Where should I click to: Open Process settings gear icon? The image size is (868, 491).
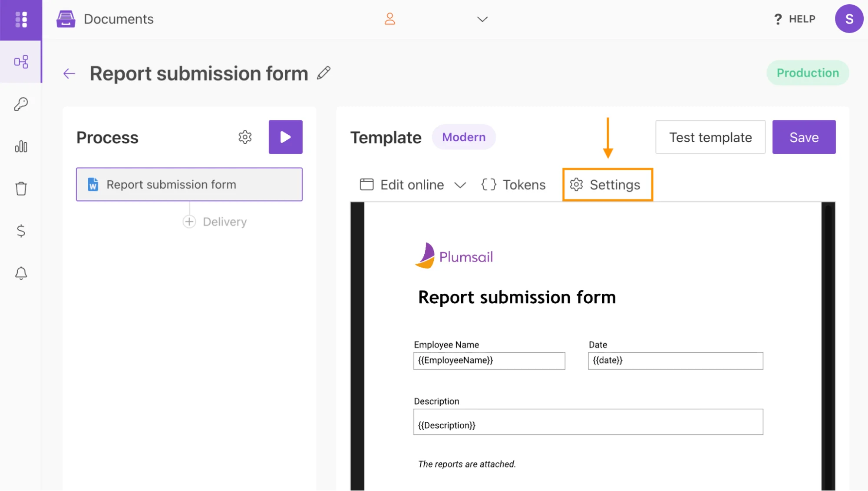pos(245,137)
